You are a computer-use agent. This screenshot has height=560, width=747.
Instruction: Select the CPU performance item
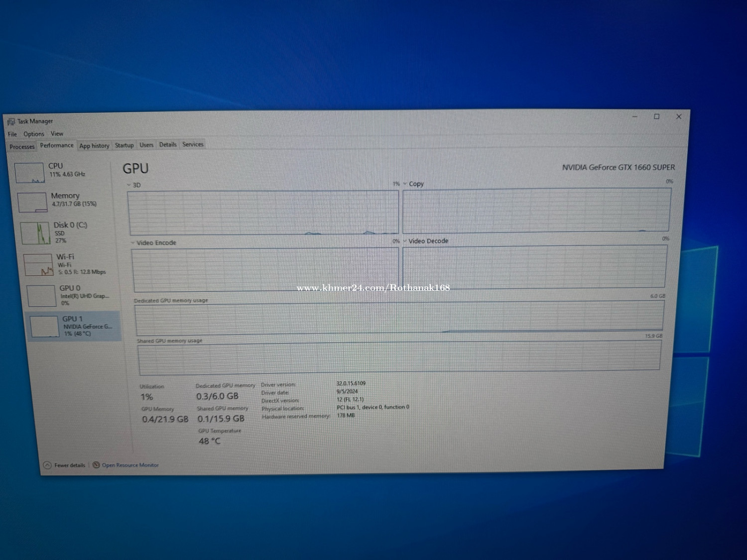tap(62, 172)
